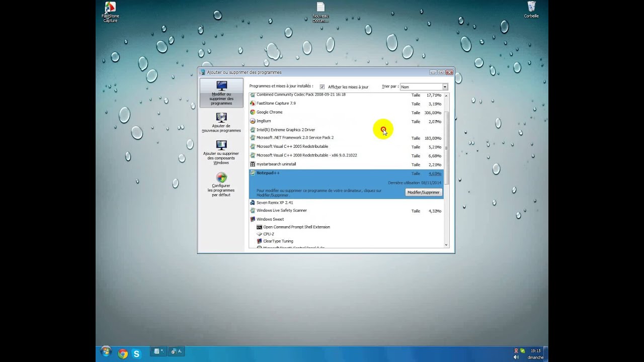644x362 pixels.
Task: Click the Google Chrome icon in program list
Action: click(253, 112)
